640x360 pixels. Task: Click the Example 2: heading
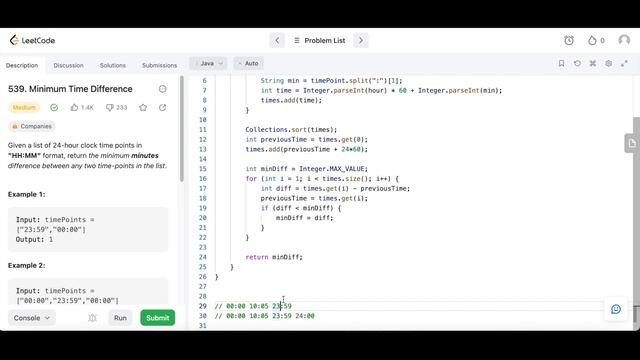coord(27,265)
